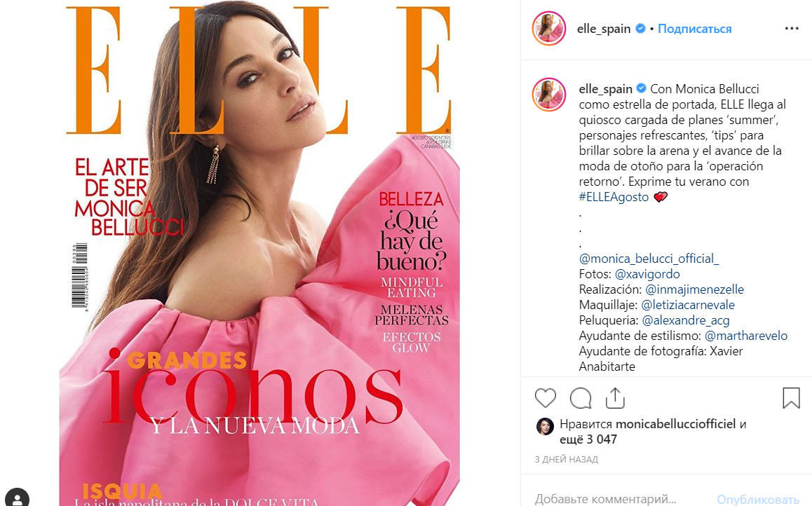Image resolution: width=812 pixels, height=506 pixels.
Task: Visit @monica_belucci_official_ profile
Action: point(649,259)
